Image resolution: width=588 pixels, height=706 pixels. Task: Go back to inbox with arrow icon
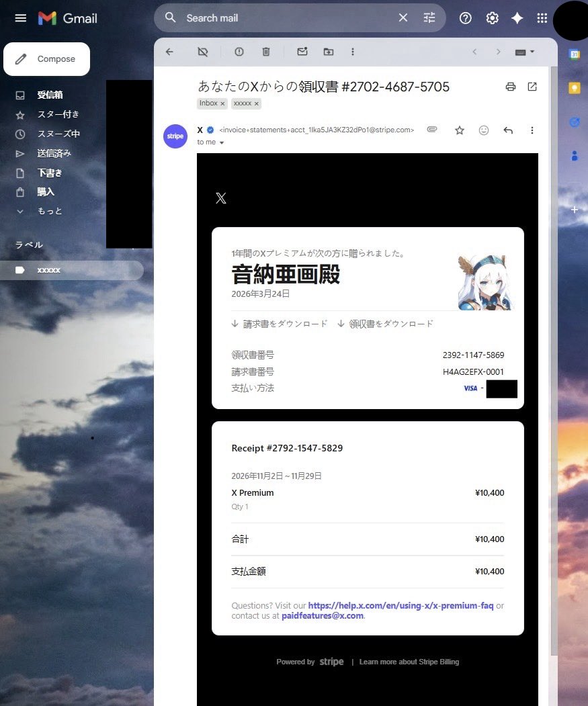pos(169,52)
